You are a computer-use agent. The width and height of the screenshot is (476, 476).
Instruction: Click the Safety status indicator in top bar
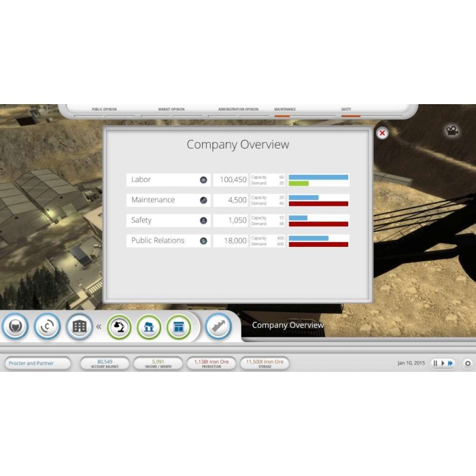[346, 111]
